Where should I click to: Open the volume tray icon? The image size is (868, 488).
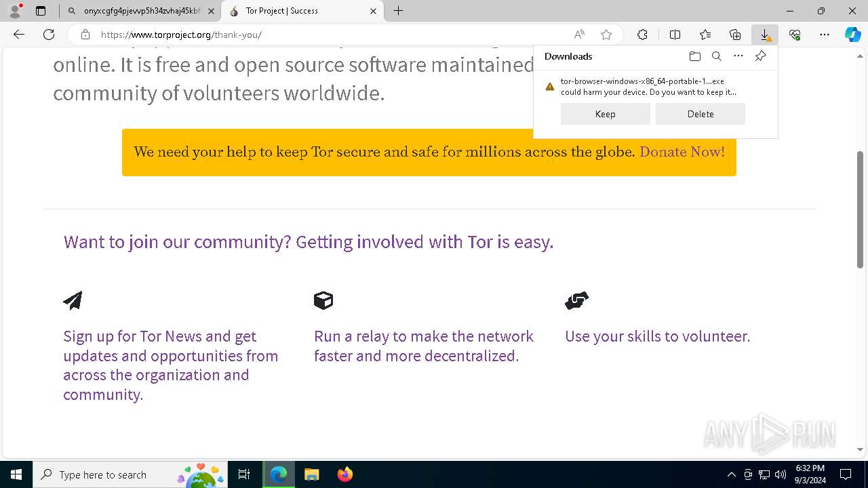pos(780,474)
